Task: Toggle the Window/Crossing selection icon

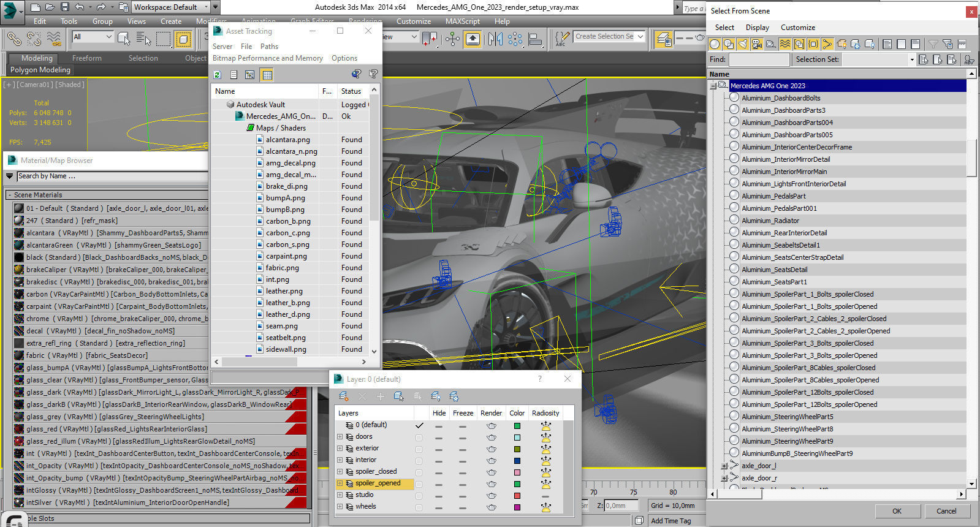Action: point(183,39)
